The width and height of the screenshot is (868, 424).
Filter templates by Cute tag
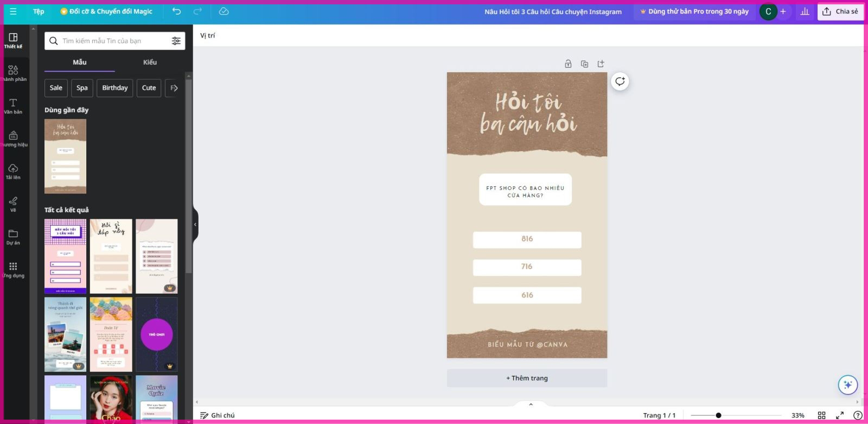click(x=149, y=88)
